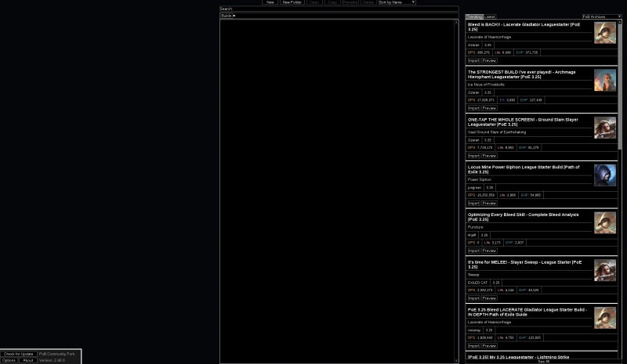Click Gladiator portrait of Bleed Analysis build

(x=605, y=223)
